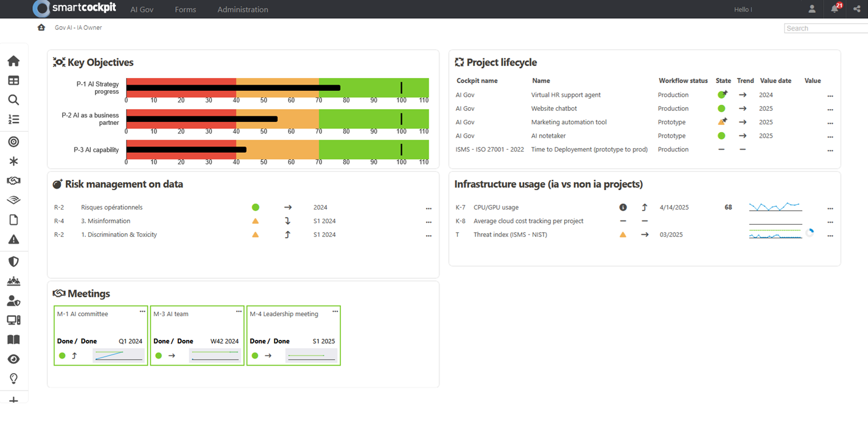
Task: Open the Website chatbot project
Action: (555, 108)
